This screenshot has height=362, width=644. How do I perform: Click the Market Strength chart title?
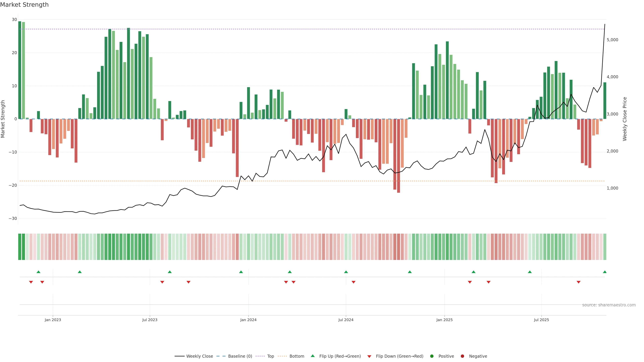click(24, 5)
